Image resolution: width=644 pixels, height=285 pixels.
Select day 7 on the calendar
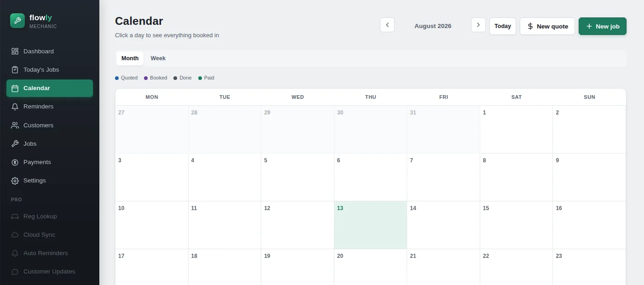443,177
